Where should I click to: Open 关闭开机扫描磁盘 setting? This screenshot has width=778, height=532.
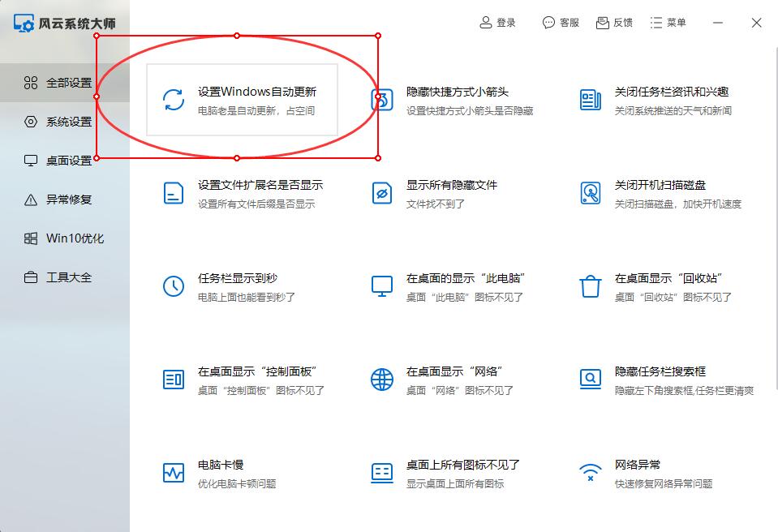coord(660,185)
